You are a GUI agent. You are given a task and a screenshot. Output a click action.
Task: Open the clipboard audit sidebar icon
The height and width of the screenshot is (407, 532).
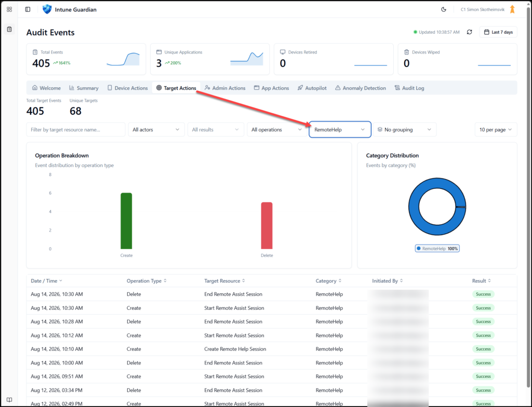point(9,29)
